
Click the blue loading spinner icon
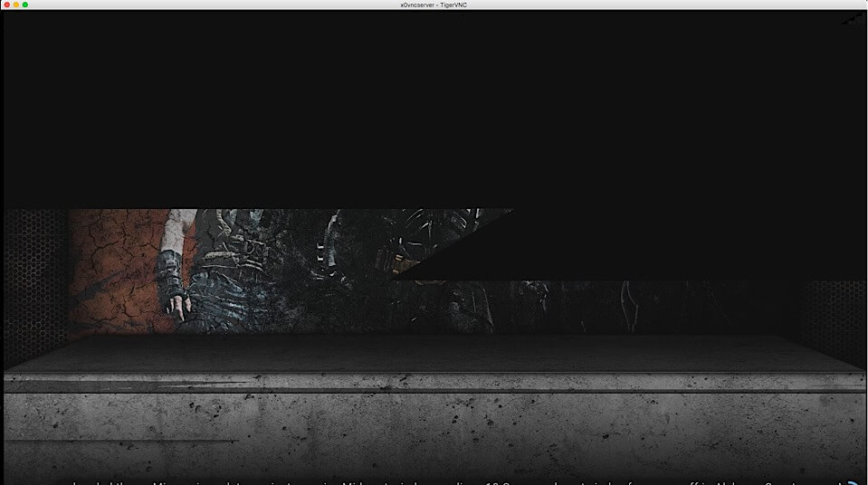[x=851, y=480]
